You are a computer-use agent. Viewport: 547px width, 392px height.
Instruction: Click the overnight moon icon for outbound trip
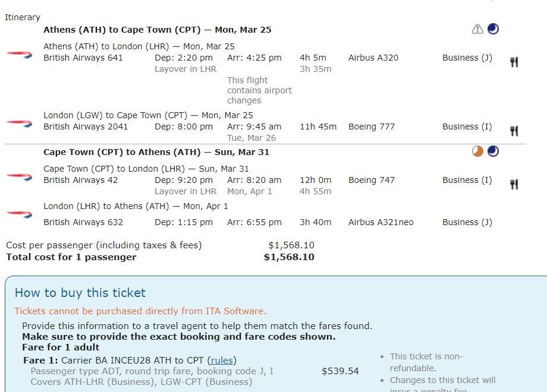(493, 29)
